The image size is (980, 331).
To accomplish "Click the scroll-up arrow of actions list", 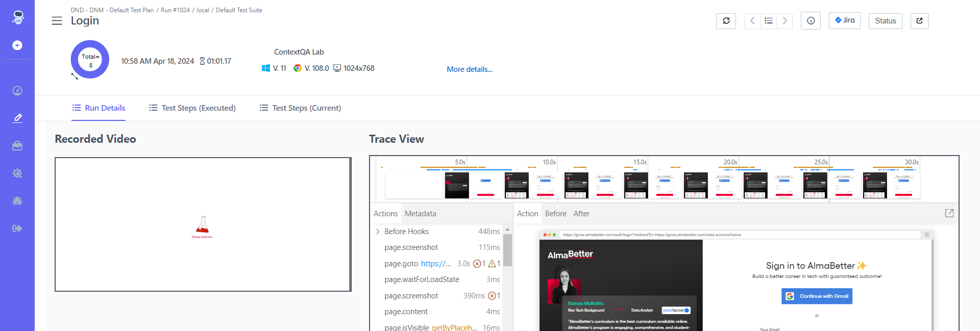I will click(507, 229).
